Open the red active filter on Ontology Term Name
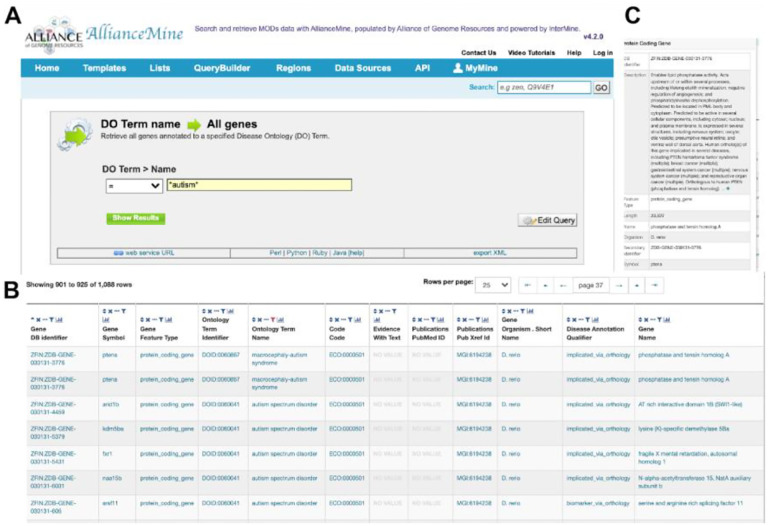This screenshot has width=768, height=526. coord(273,320)
